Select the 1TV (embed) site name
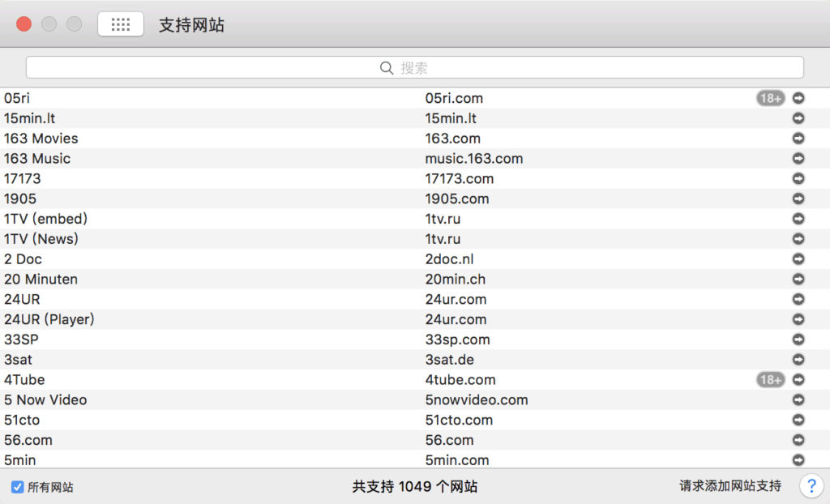 pos(45,219)
